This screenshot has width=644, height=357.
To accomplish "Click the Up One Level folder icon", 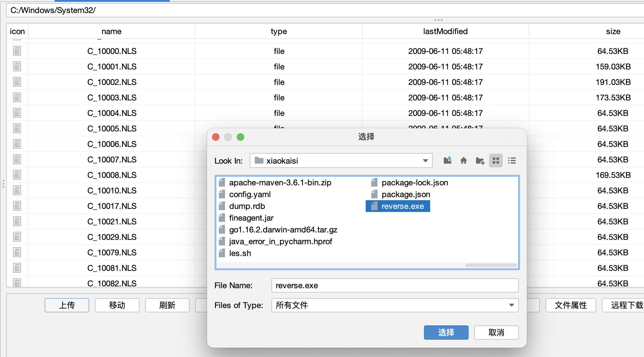I will pyautogui.click(x=447, y=161).
